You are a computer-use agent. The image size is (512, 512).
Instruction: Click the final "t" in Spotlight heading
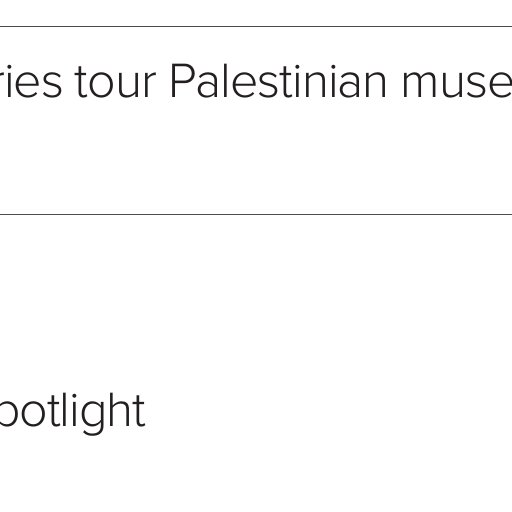(x=140, y=413)
